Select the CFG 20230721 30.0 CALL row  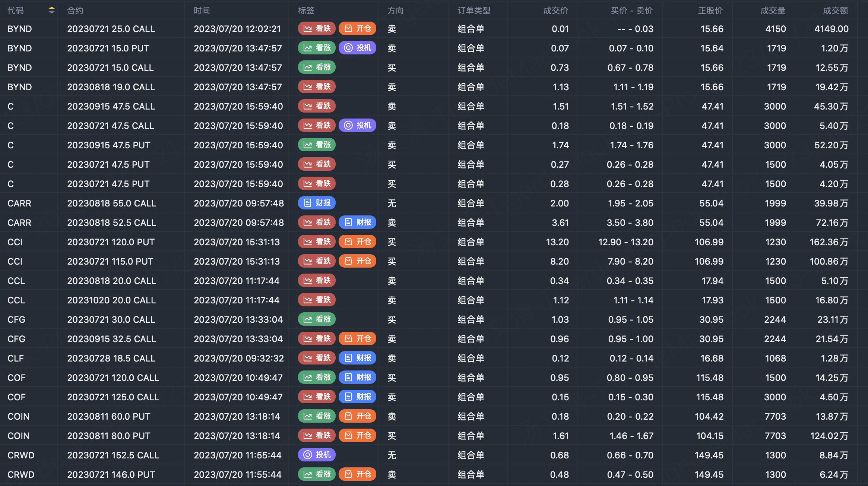111,319
